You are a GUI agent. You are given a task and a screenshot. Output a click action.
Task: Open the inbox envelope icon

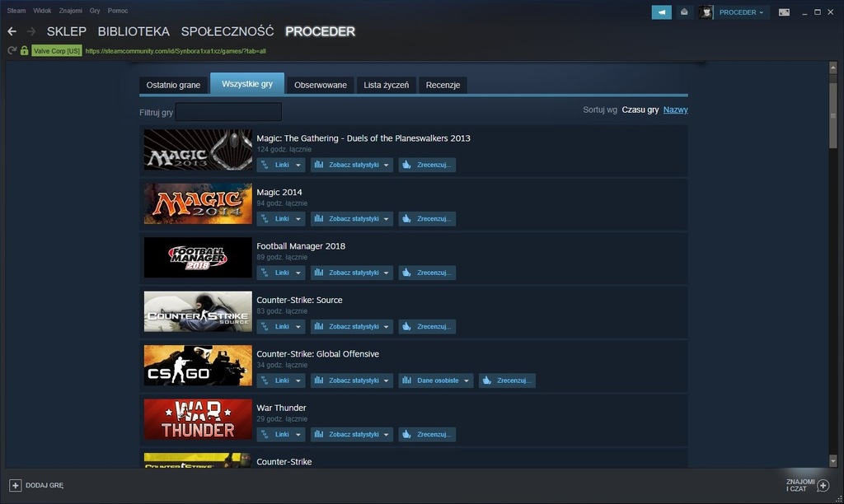pyautogui.click(x=684, y=12)
